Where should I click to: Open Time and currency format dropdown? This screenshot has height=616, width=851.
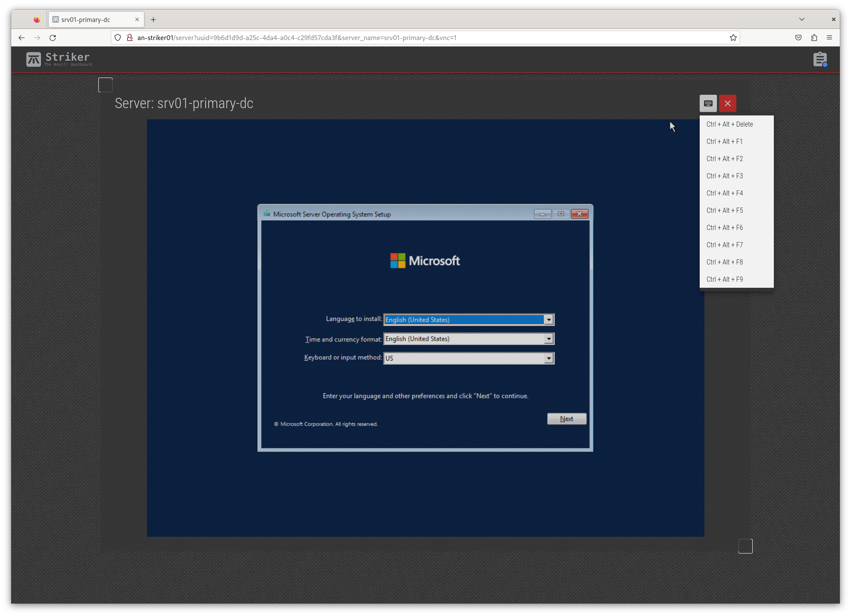click(469, 339)
